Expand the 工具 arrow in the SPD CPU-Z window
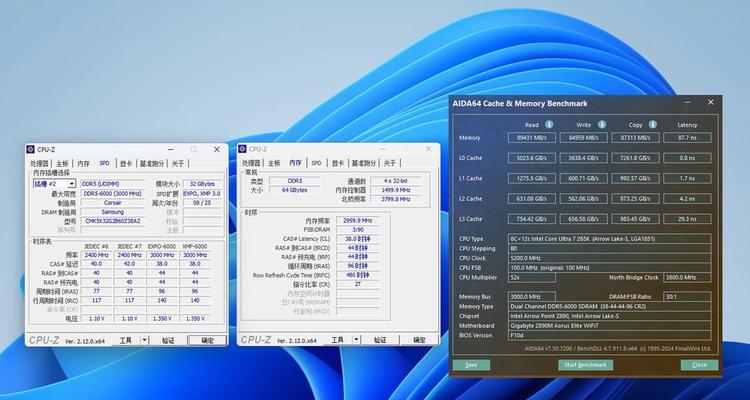Image resolution: width=750 pixels, height=400 pixels. 144,340
